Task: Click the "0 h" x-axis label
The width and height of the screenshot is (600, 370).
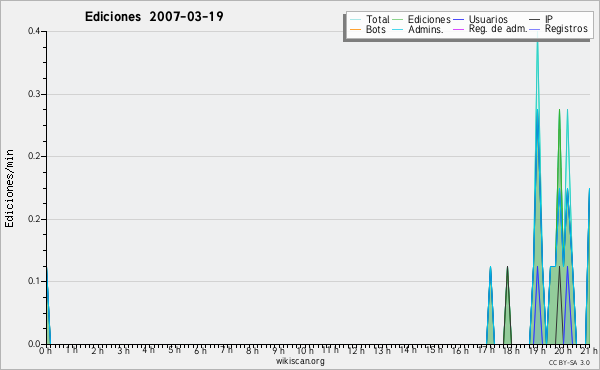Action: coord(46,350)
